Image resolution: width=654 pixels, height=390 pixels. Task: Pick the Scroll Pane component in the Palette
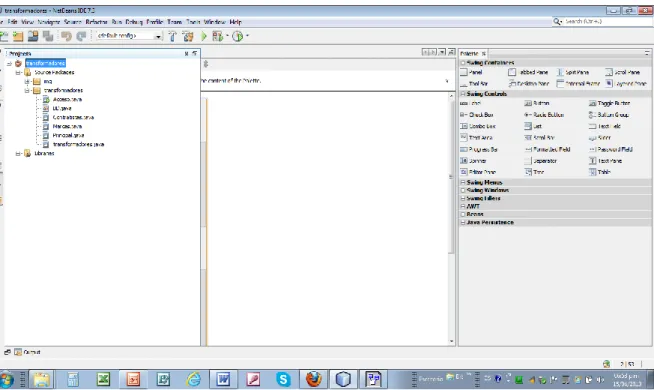point(622,72)
